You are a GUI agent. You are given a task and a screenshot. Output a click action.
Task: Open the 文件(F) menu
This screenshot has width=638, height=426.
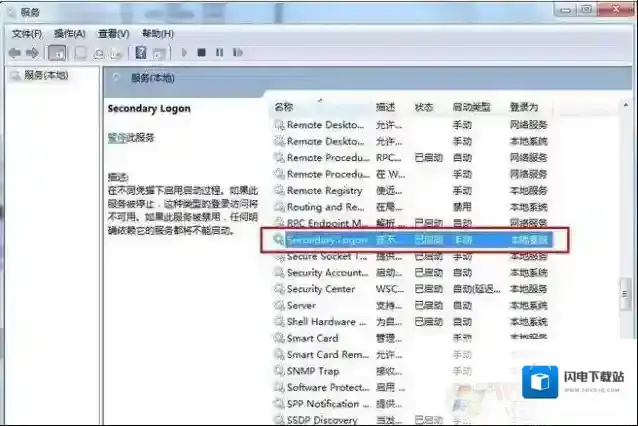(26, 33)
